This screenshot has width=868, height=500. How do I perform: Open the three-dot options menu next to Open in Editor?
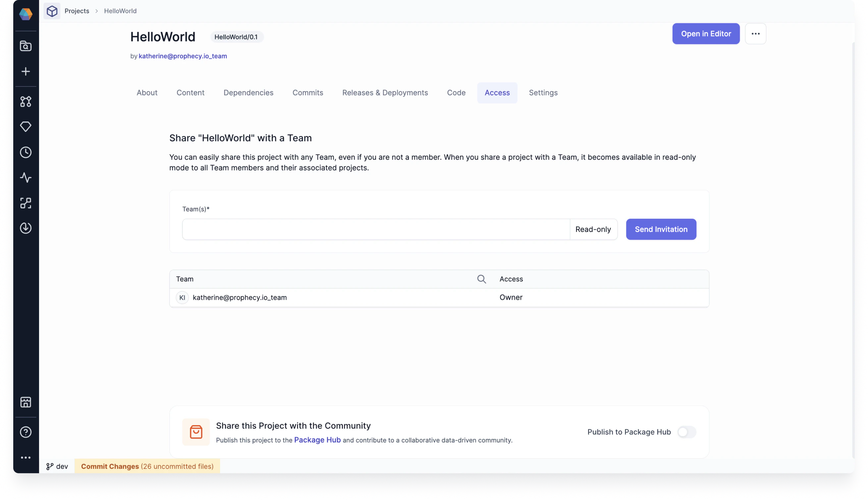tap(755, 34)
